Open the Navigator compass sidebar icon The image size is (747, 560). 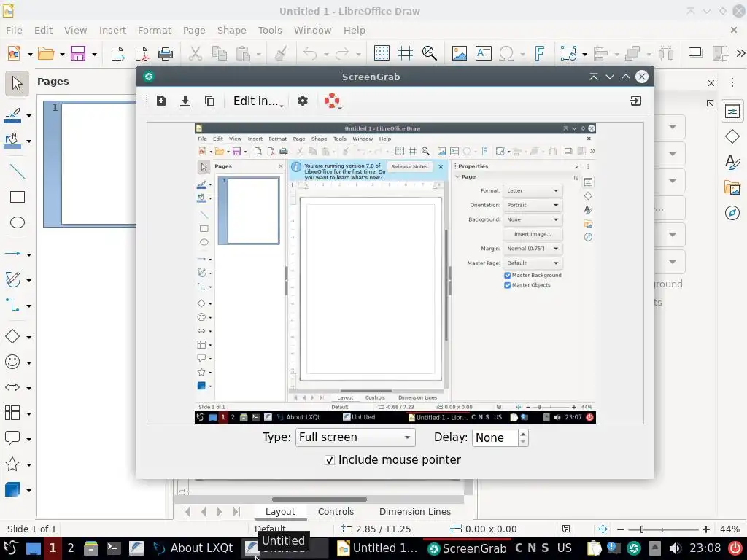click(732, 212)
